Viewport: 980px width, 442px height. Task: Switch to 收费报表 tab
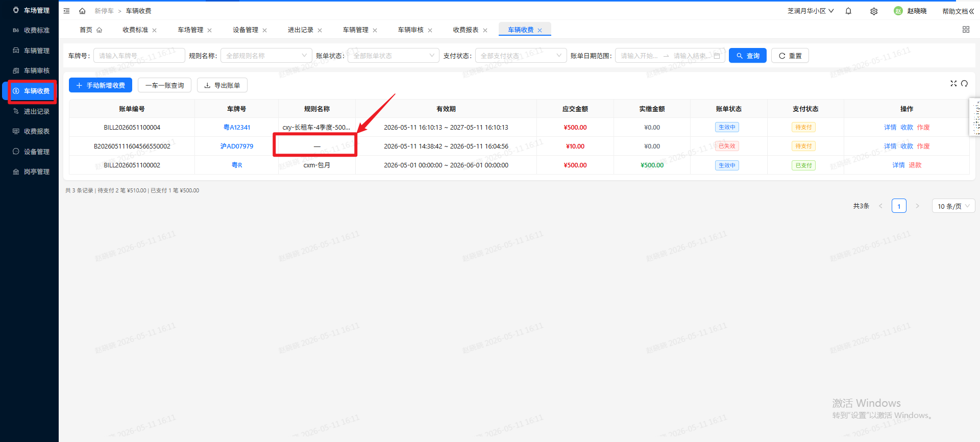point(466,30)
